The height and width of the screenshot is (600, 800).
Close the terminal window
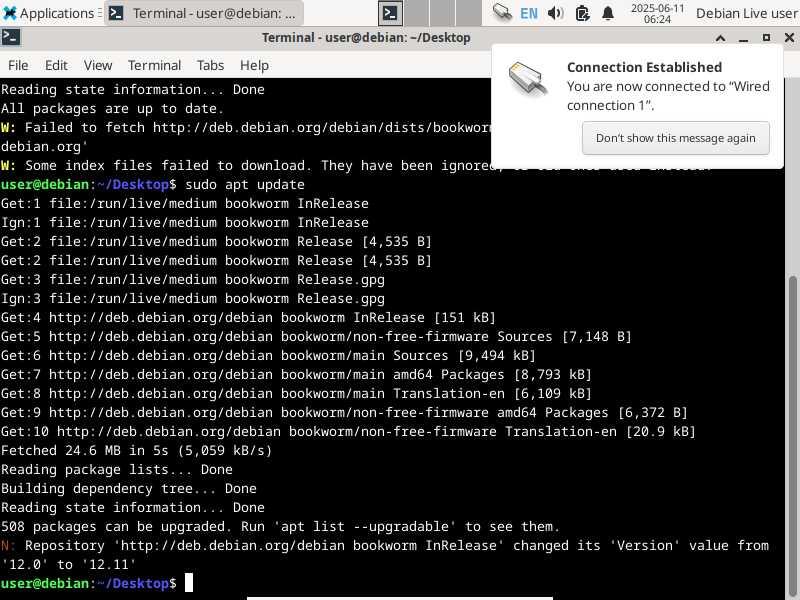(789, 38)
